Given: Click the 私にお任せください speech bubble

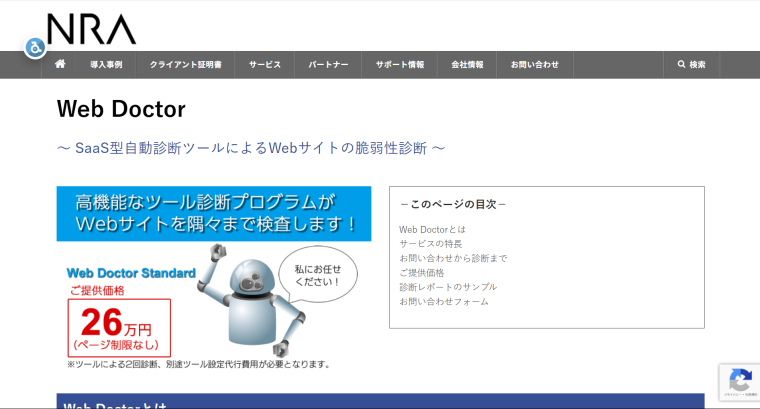Looking at the screenshot, I should 318,275.
